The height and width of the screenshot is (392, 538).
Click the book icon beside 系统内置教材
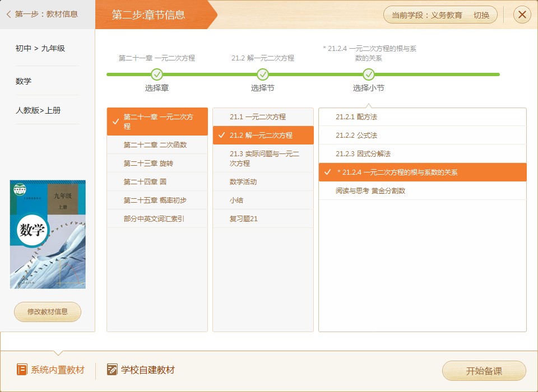click(x=21, y=370)
